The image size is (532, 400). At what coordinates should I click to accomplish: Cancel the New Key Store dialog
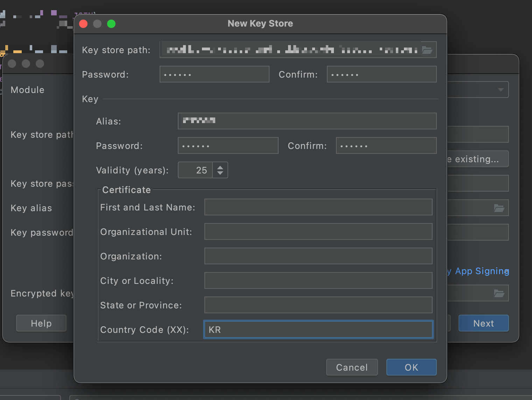(x=352, y=367)
